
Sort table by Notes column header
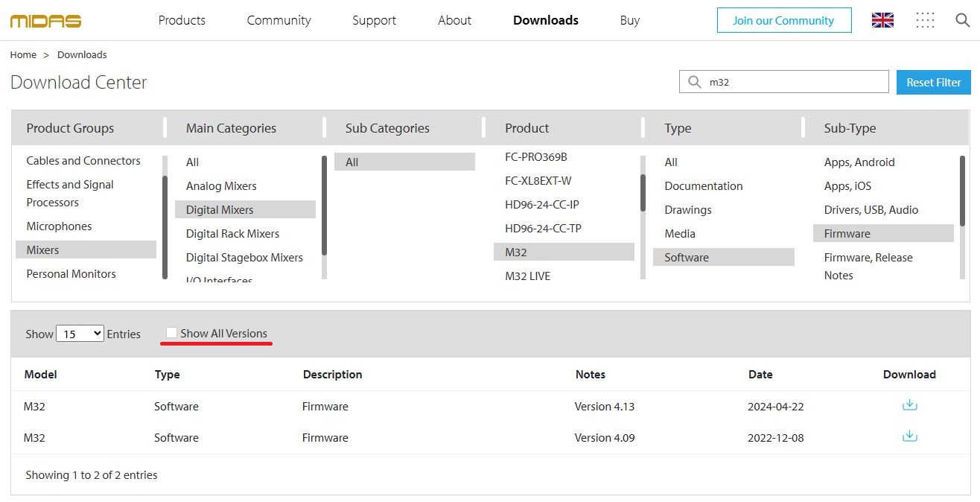click(590, 374)
